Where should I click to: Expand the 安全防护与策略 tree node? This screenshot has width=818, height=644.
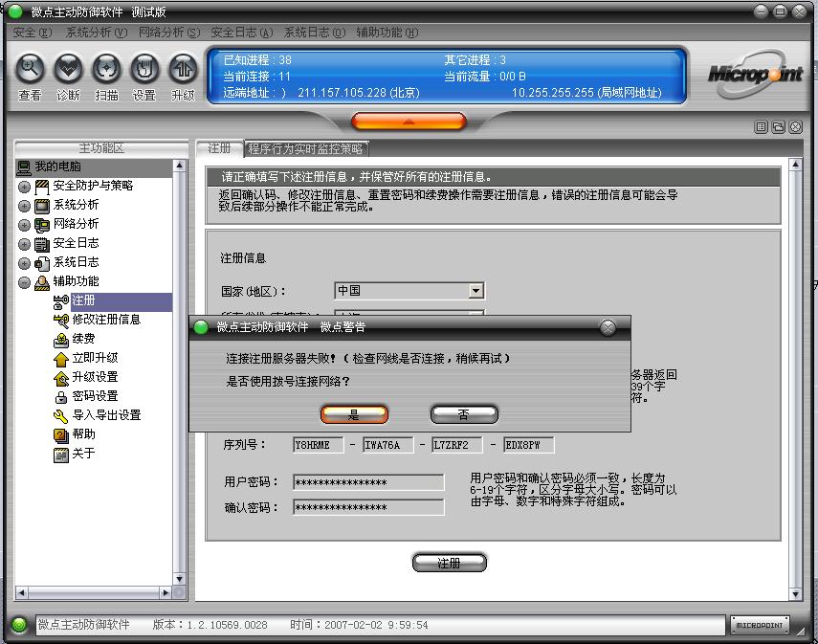click(24, 187)
